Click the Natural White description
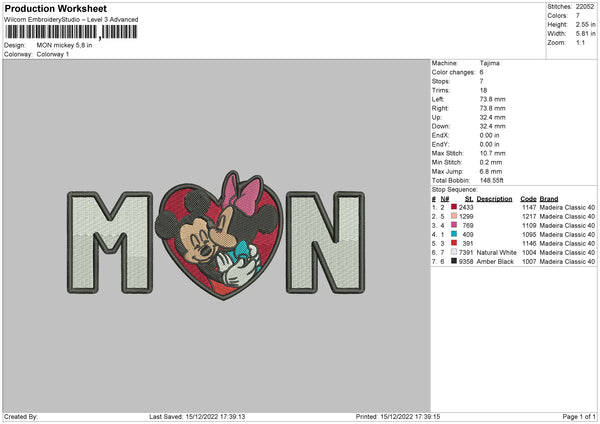This screenshot has height=424, width=600. click(496, 253)
